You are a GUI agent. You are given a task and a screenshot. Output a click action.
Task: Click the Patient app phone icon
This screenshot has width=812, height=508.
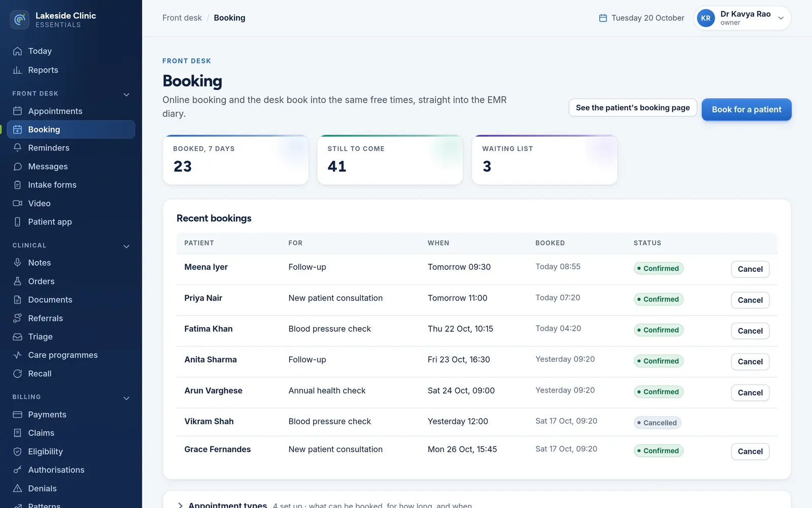click(17, 222)
